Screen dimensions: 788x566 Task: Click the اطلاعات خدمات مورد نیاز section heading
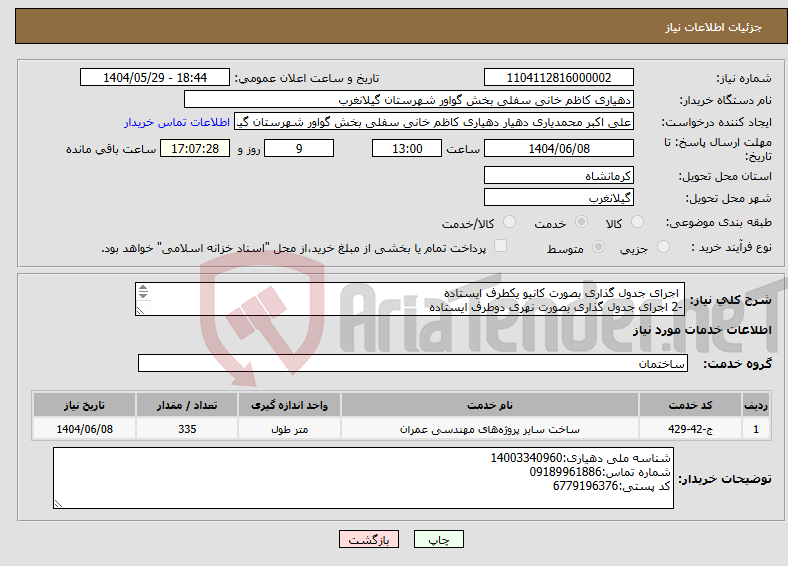(702, 330)
